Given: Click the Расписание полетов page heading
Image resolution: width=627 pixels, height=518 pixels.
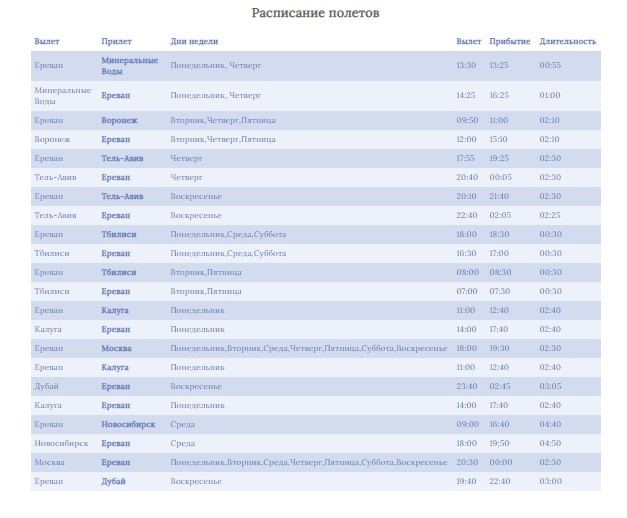Looking at the screenshot, I should pyautogui.click(x=315, y=13).
